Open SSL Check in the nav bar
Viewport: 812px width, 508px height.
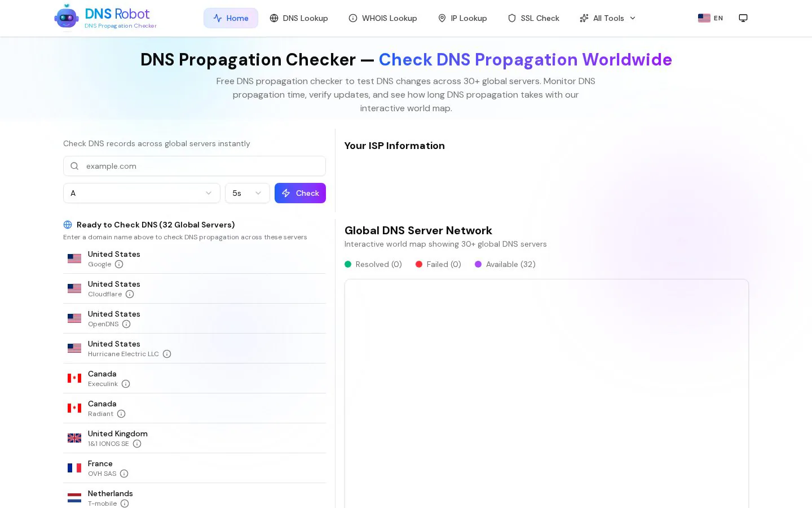pos(533,18)
